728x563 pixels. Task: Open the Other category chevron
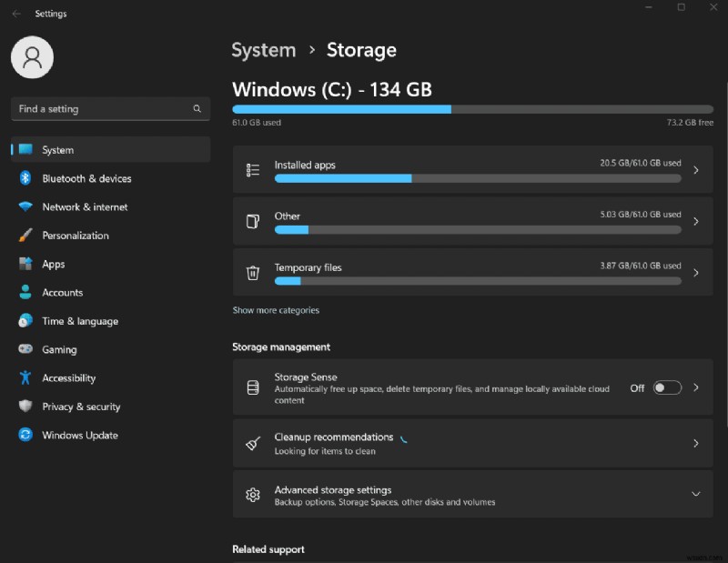[696, 221]
